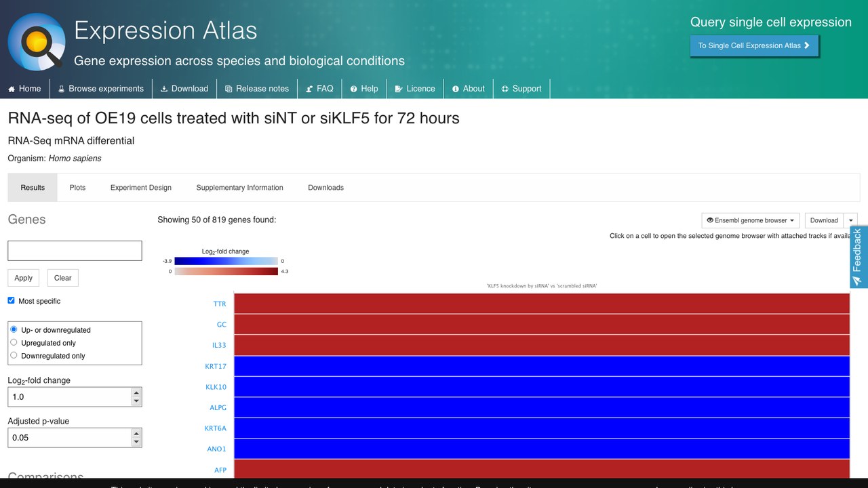
Task: Click To Single Cell Expression Atlas button
Action: [x=754, y=45]
